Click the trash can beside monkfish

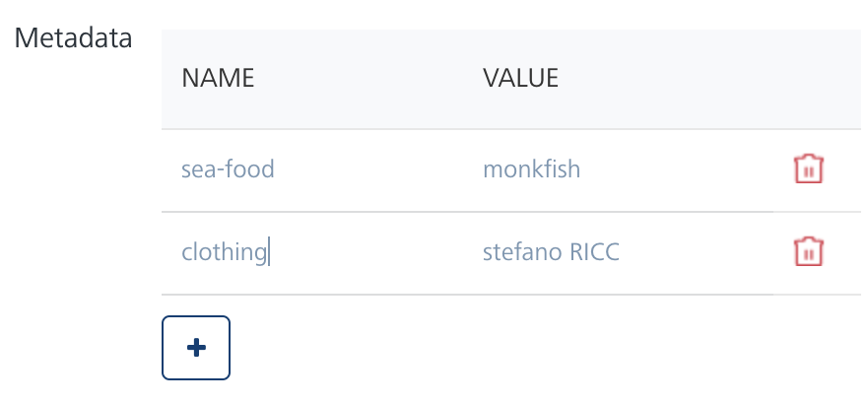pyautogui.click(x=808, y=169)
